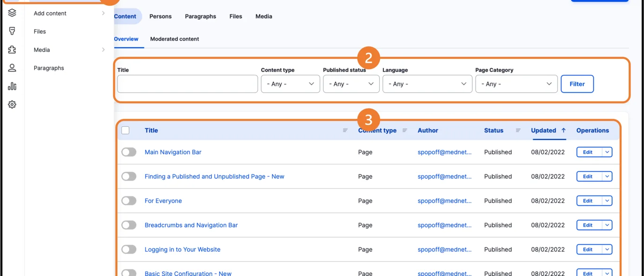The height and width of the screenshot is (276, 644).
Task: Select the Moderated content sub-tab
Action: [175, 39]
